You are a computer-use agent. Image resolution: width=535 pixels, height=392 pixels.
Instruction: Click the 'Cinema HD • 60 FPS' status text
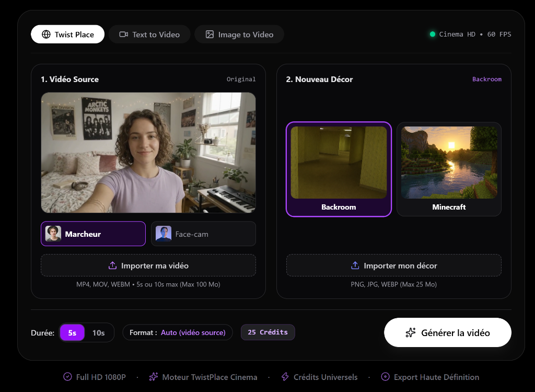(x=475, y=34)
